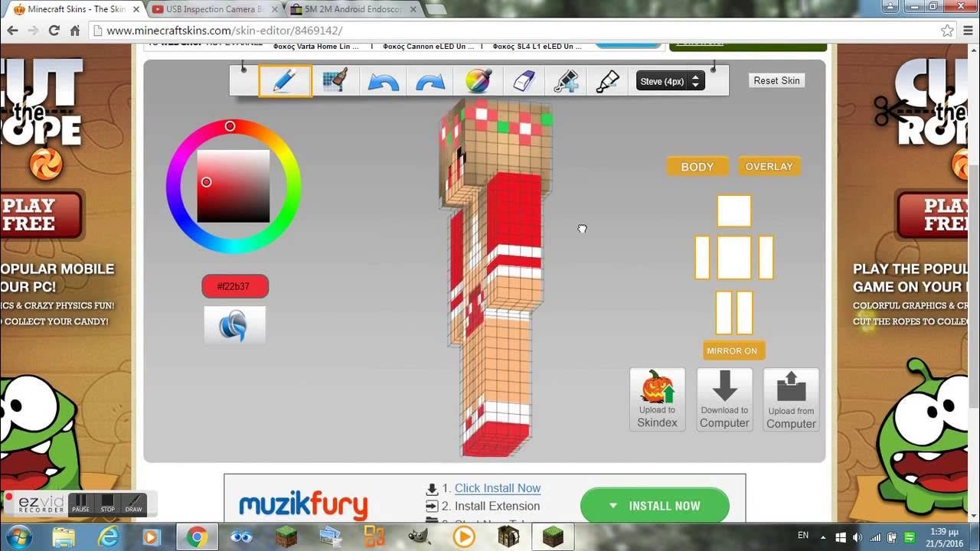Open the Chrome main menu

coord(968,31)
